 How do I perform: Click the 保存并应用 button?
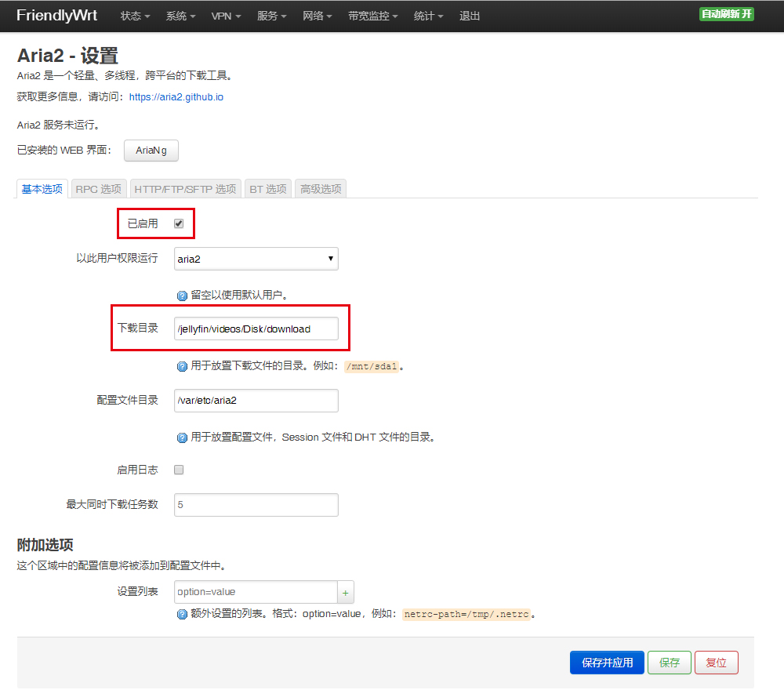pos(607,663)
